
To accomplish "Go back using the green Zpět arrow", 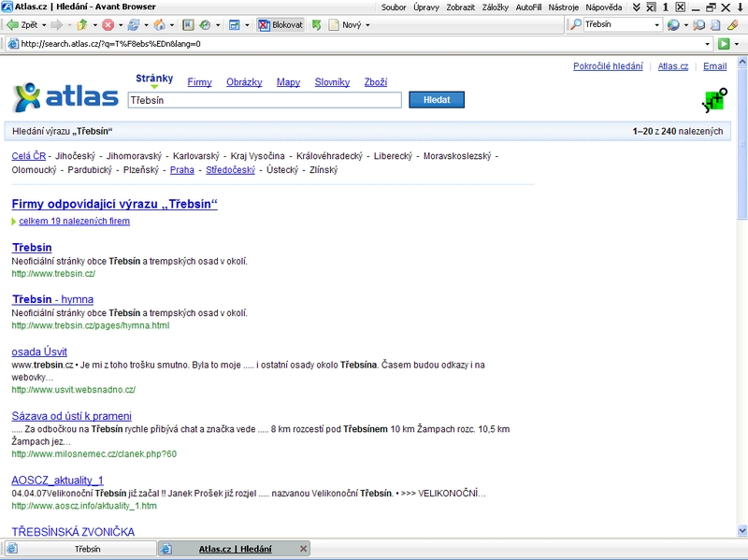I will pyautogui.click(x=22, y=25).
